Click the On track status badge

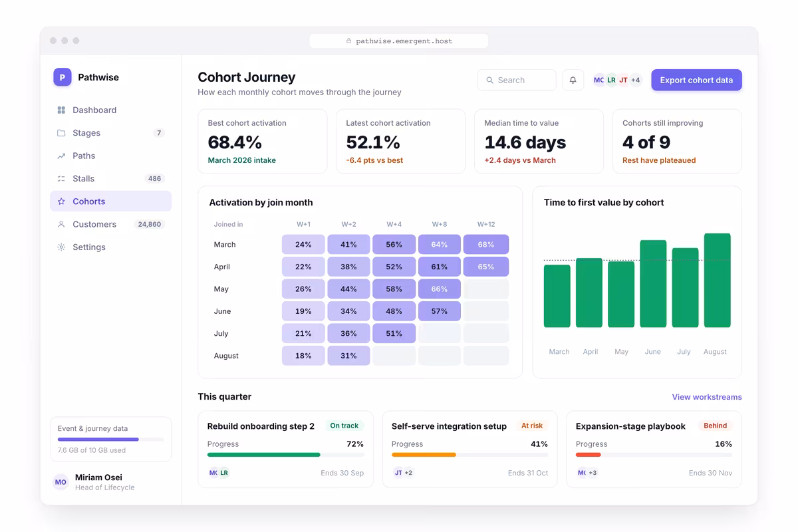click(x=344, y=426)
